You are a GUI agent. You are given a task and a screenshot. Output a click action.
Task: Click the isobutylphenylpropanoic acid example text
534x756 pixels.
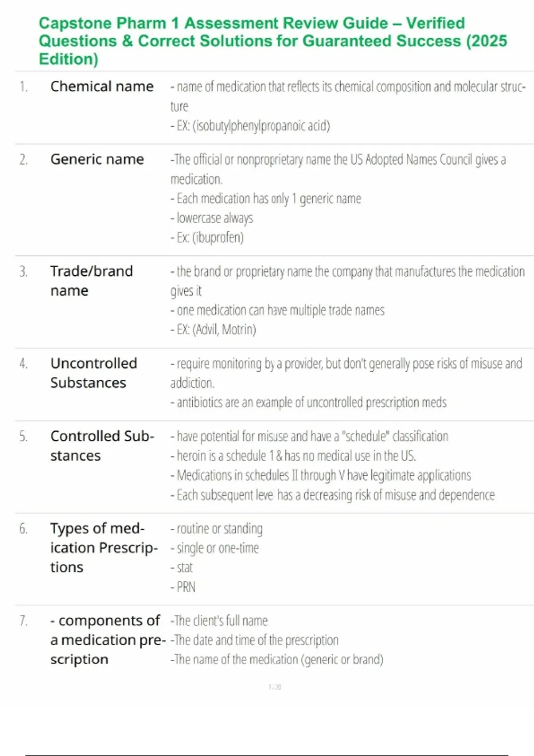coord(251,126)
